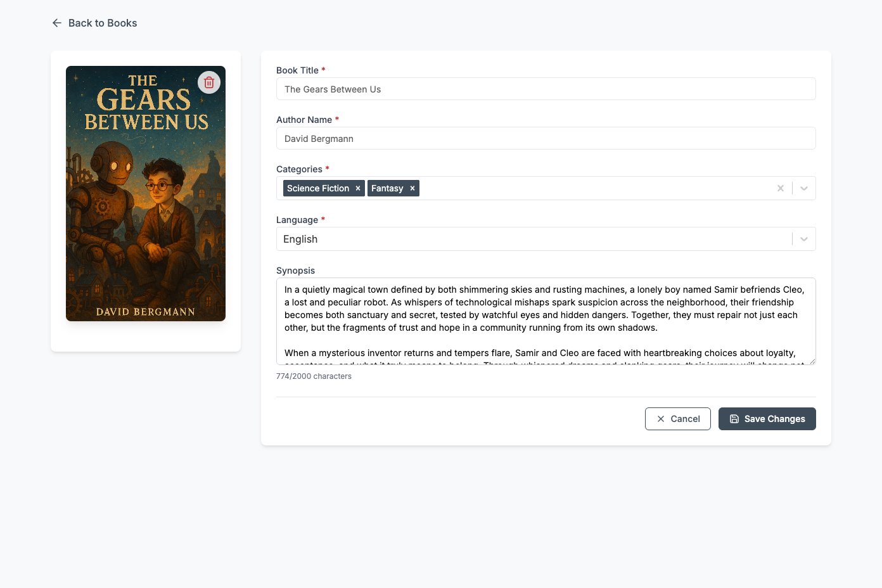Click the 774/2000 characters counter

314,376
